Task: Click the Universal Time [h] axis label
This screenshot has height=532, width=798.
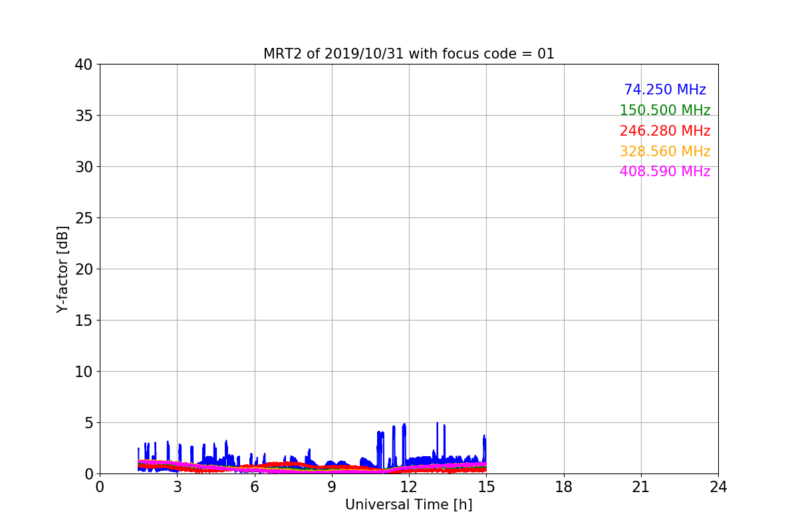Action: coord(409,505)
